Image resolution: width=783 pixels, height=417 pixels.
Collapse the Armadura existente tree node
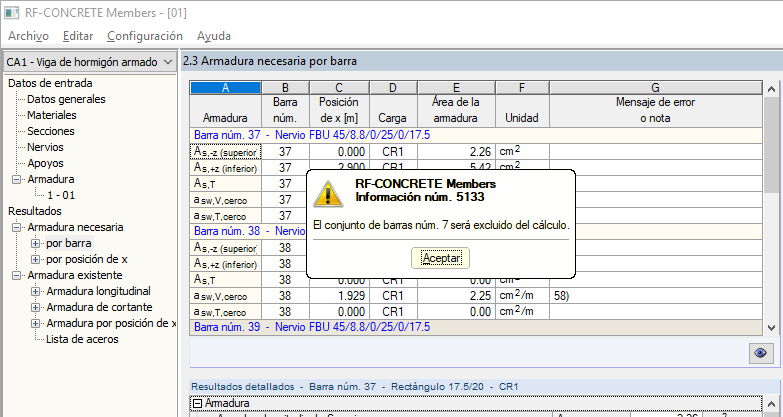pos(16,275)
